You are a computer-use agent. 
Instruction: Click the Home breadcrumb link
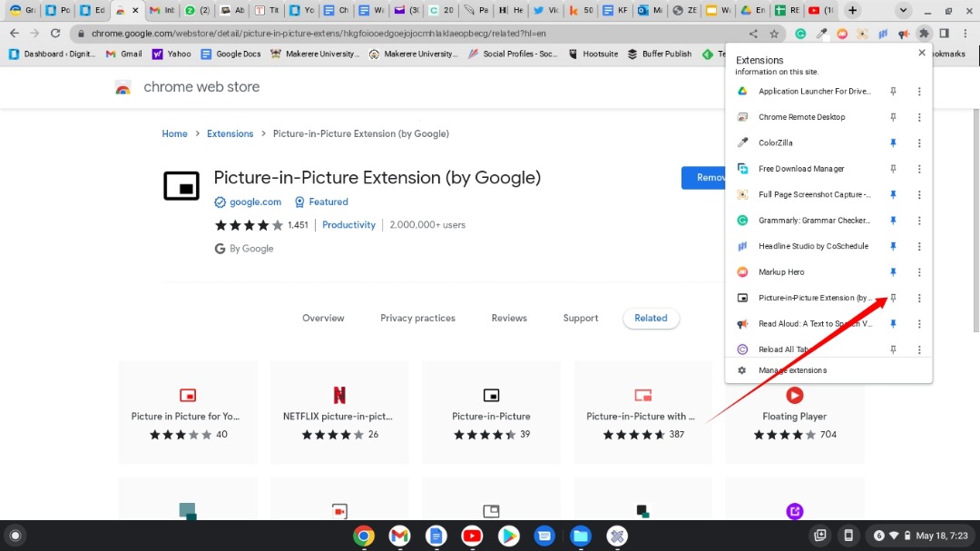pyautogui.click(x=174, y=133)
